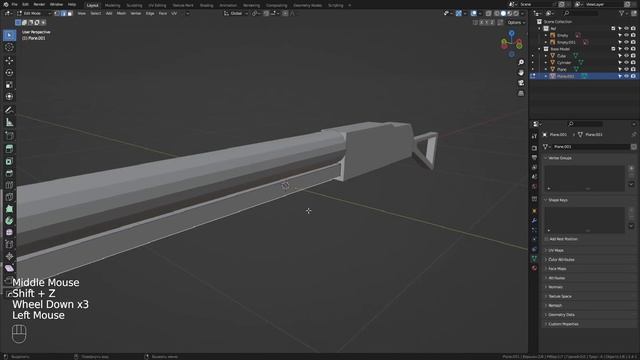Collapse Base Model collection

point(539,49)
